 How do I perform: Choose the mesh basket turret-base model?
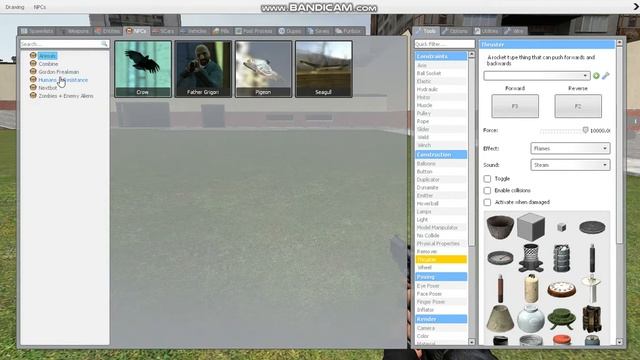531,258
